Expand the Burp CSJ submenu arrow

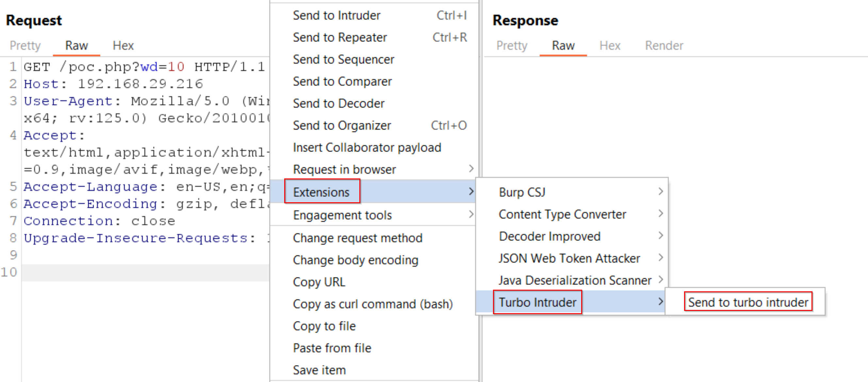(660, 191)
